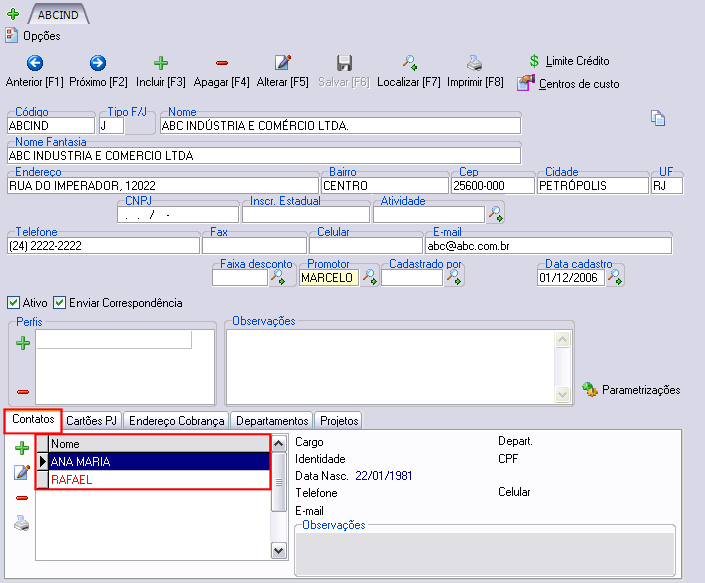Click the Data cadastro date field

(x=571, y=277)
